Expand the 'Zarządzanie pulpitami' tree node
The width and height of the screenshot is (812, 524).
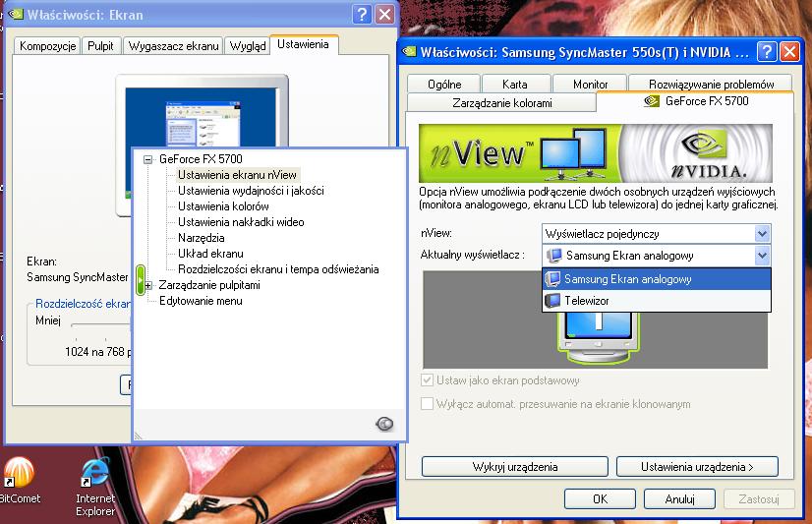(x=148, y=285)
